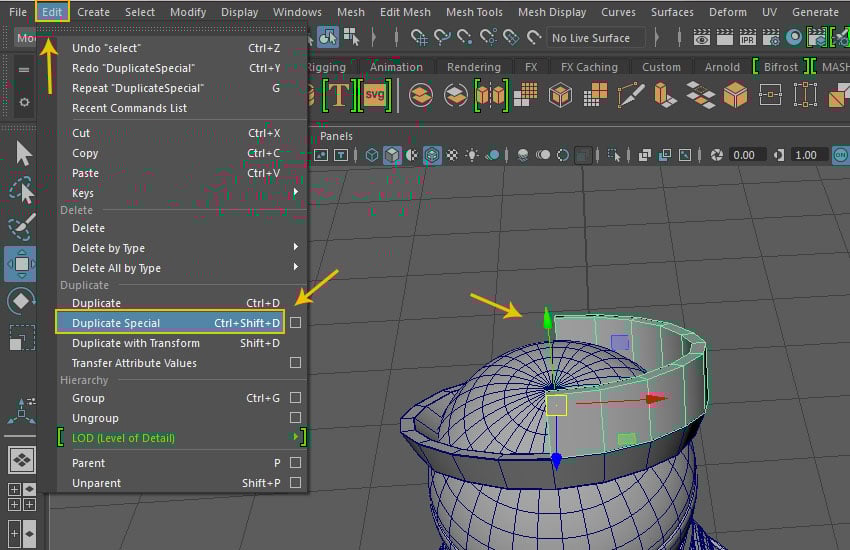Switch to the Rendering shelf tab
This screenshot has width=850, height=550.
[473, 67]
